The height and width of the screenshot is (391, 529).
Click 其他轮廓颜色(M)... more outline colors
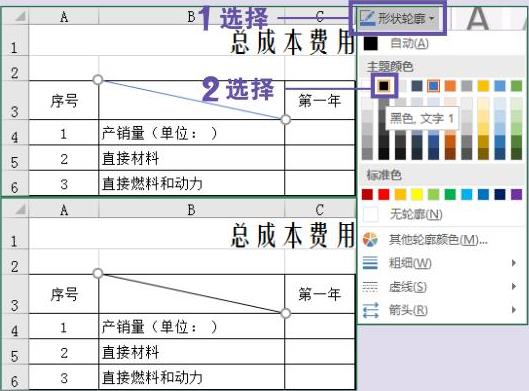coord(438,240)
